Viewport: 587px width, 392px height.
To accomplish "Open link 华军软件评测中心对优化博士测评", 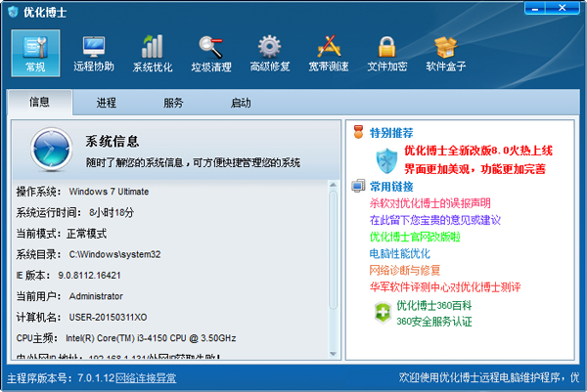I will coord(445,286).
